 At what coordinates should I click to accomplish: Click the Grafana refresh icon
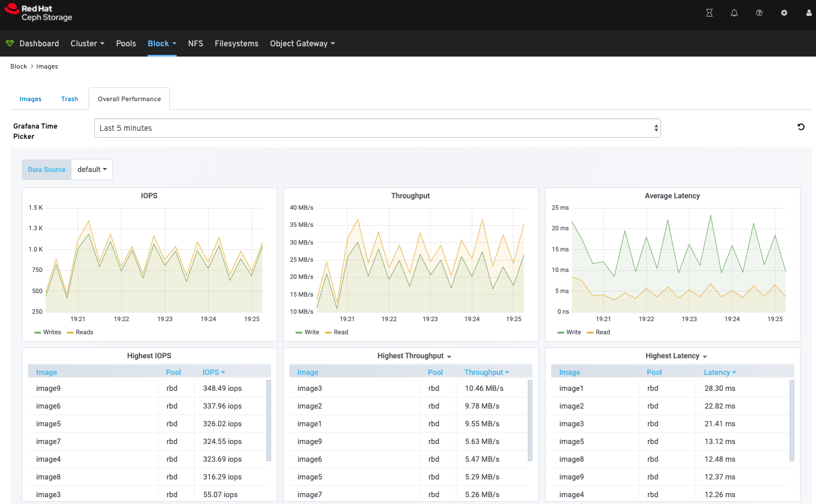click(x=801, y=127)
